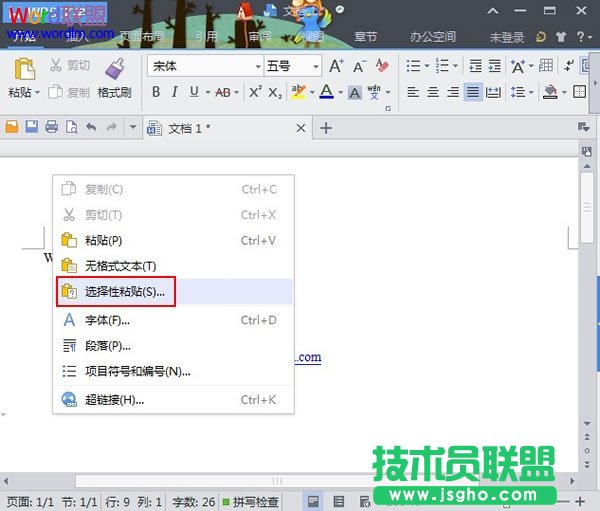The height and width of the screenshot is (511, 600).
Task: Click the Cut scissors icon in ribbon
Action: [x=56, y=65]
